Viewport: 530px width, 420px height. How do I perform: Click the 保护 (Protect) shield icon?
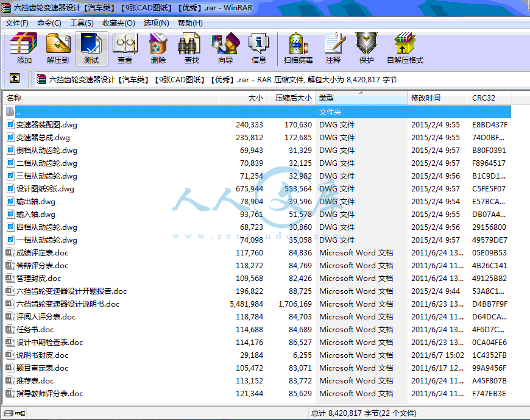pyautogui.click(x=366, y=43)
